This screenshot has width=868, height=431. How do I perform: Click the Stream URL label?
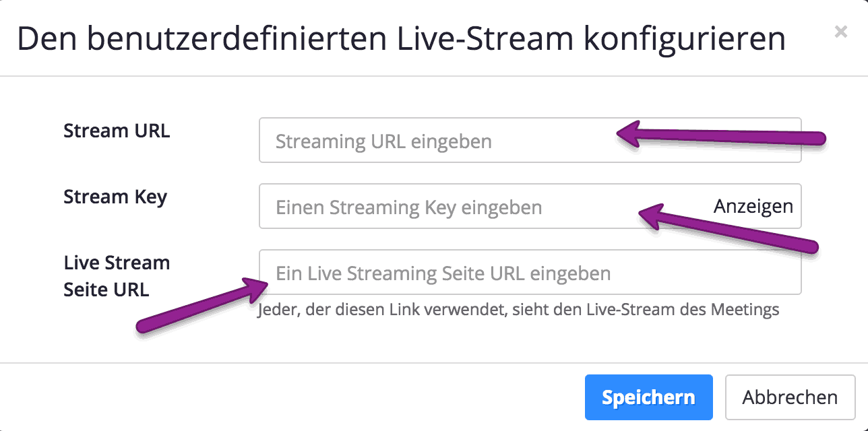point(117,131)
